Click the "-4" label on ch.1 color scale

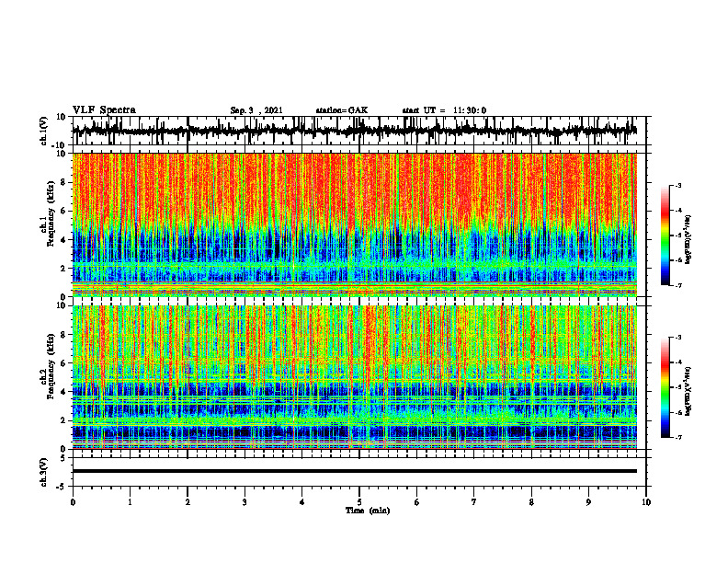[x=678, y=211]
